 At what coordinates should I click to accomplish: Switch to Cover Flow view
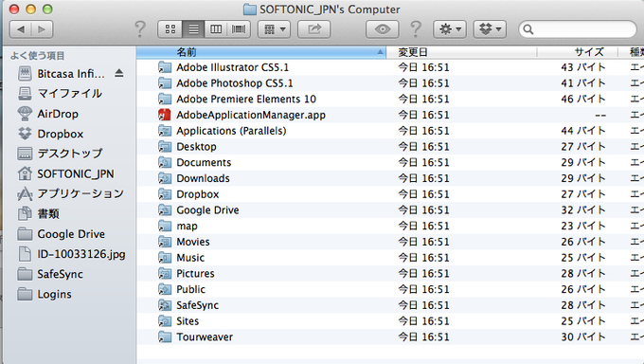click(x=239, y=29)
